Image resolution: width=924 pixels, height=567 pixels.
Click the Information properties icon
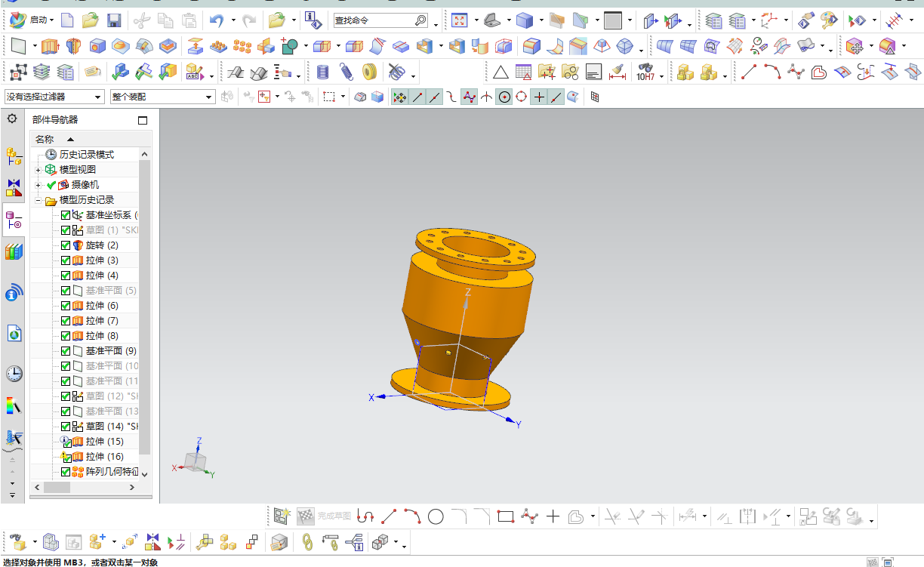point(313,20)
